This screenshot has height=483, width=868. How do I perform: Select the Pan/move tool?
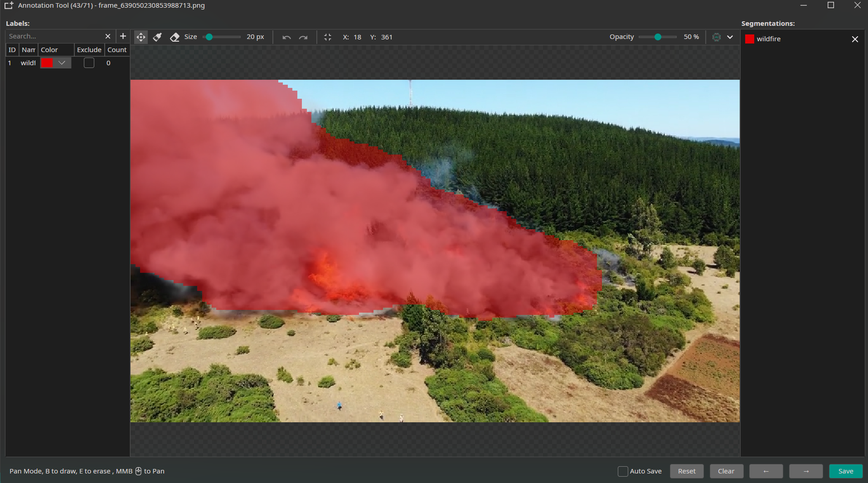point(141,37)
